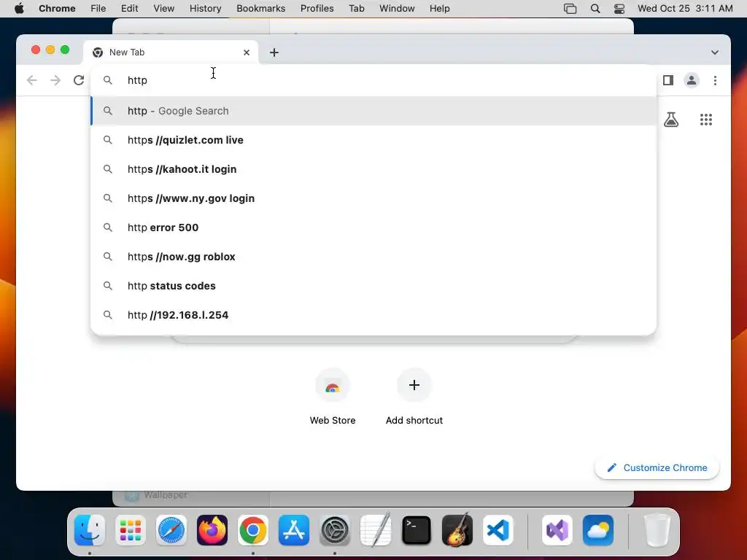Image resolution: width=747 pixels, height=560 pixels.
Task: Open TextEdit from the Dock
Action: point(376,529)
